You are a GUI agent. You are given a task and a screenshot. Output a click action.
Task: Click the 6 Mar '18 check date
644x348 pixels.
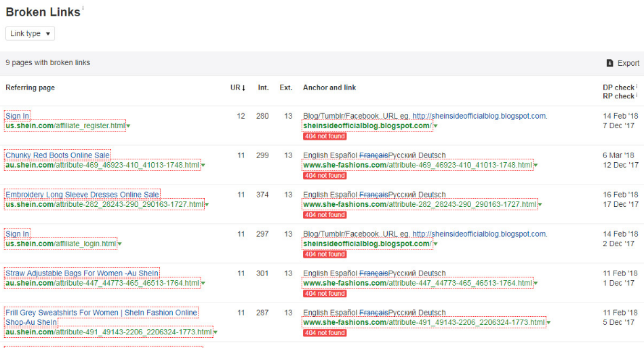(618, 155)
